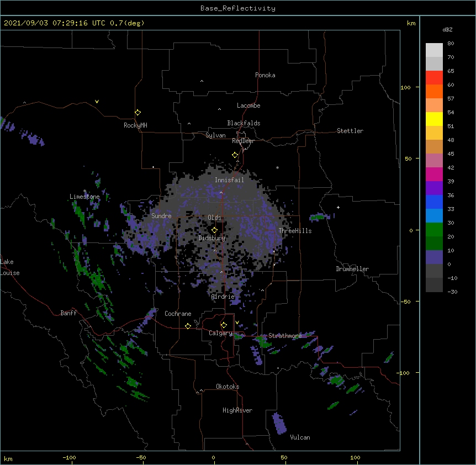Click the Base_Reflectivity title text

pos(238,8)
